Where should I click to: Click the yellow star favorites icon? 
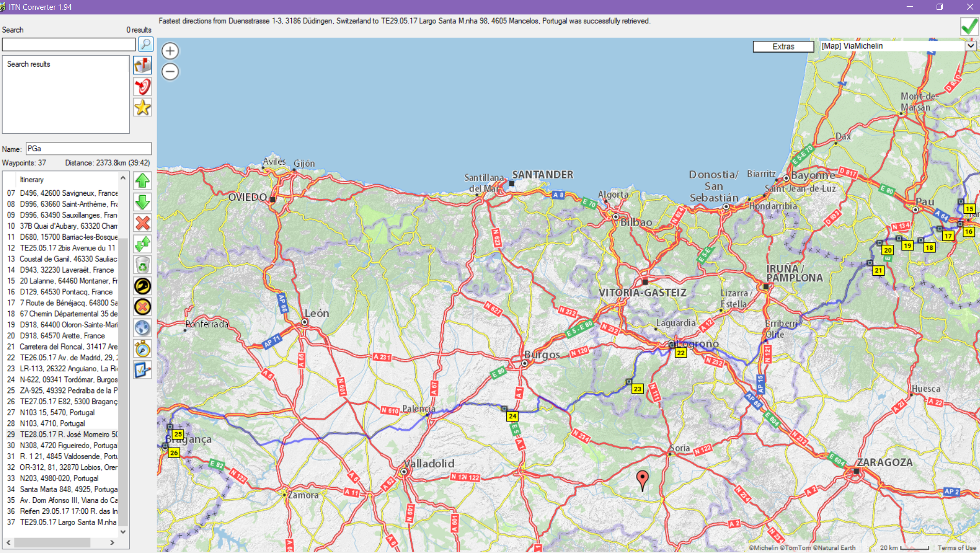coord(143,107)
